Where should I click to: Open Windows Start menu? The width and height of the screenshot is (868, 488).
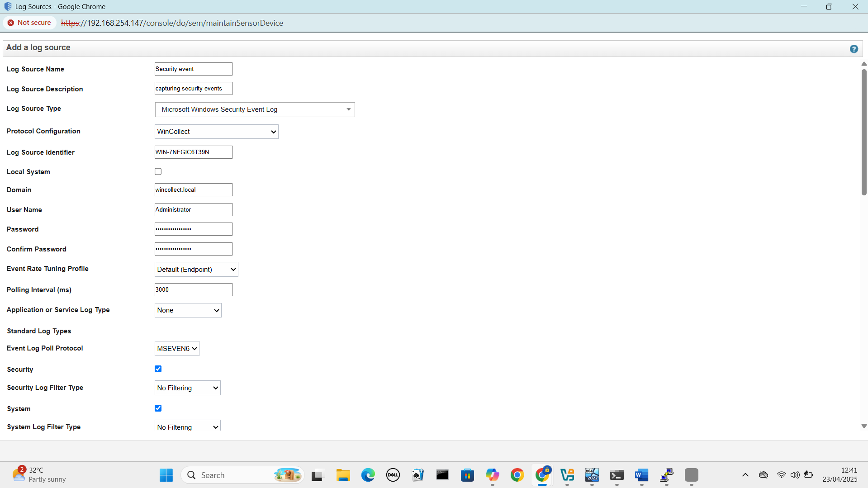[166, 475]
